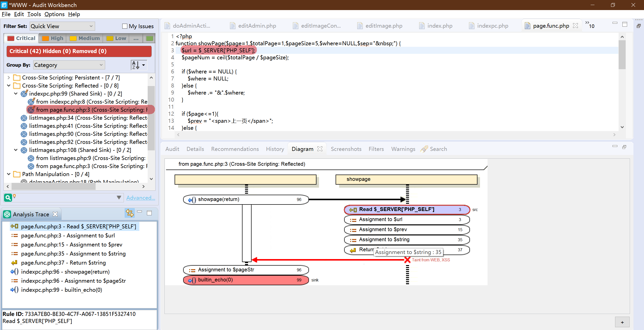Open the Tools menu

click(34, 14)
